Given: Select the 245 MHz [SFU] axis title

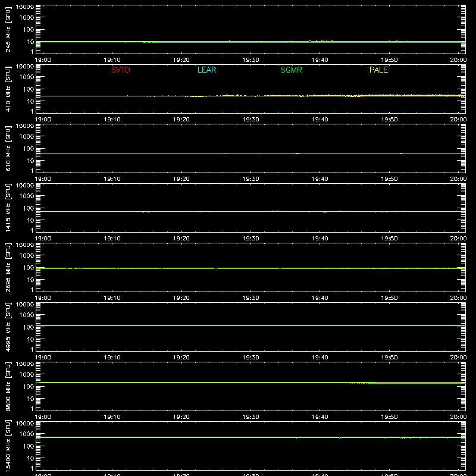Looking at the screenshot, I should tap(8, 29).
